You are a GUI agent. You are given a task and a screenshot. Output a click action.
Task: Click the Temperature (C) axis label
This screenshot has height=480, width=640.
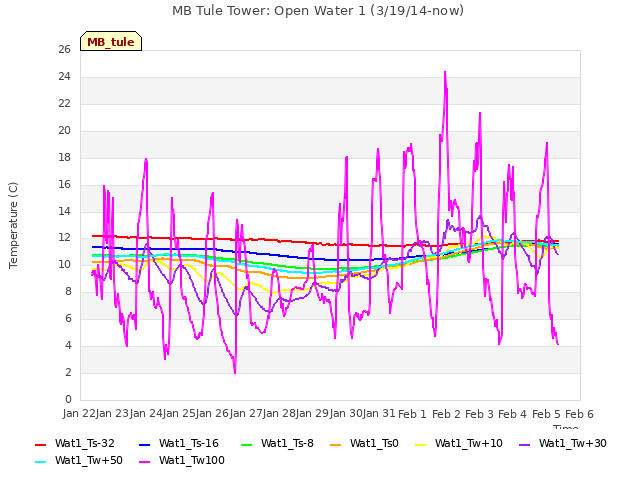coord(13,225)
